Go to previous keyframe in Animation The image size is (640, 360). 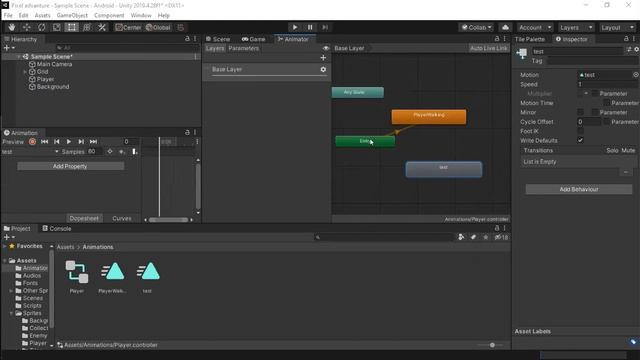(x=57, y=142)
